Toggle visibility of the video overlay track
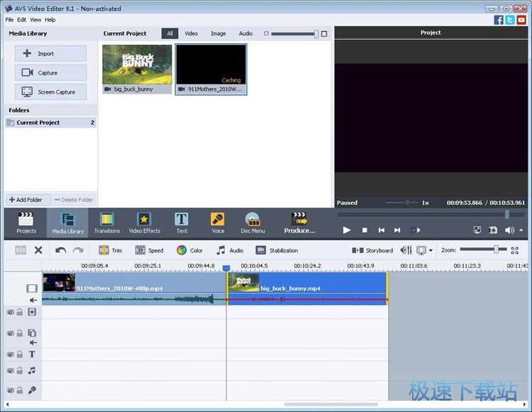The image size is (532, 412). [11, 333]
